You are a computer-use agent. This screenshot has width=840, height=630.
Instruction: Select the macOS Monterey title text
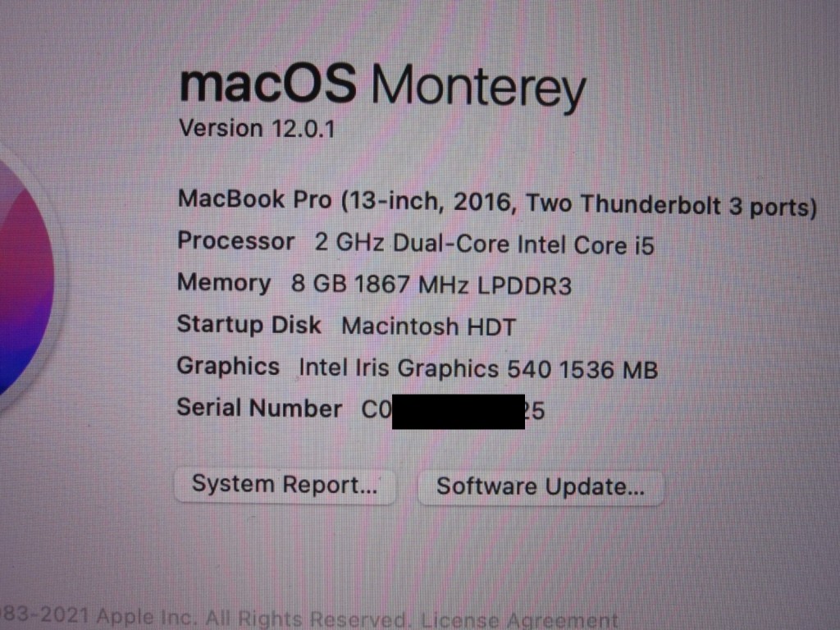point(382,85)
